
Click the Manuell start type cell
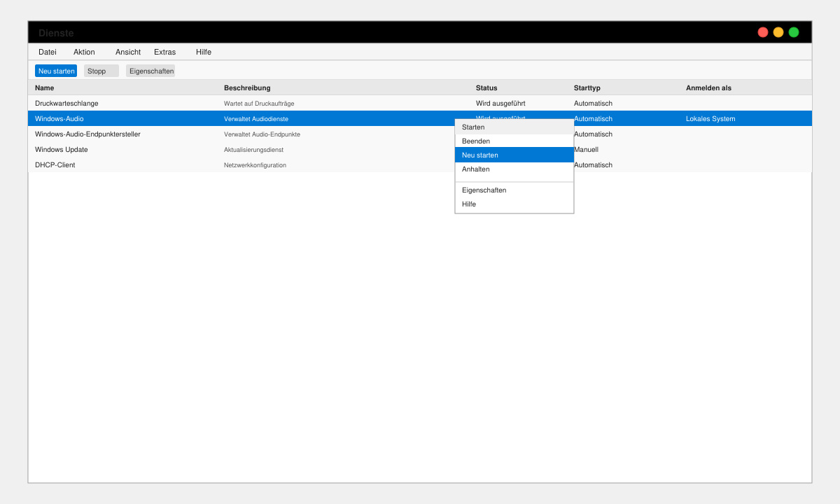586,149
